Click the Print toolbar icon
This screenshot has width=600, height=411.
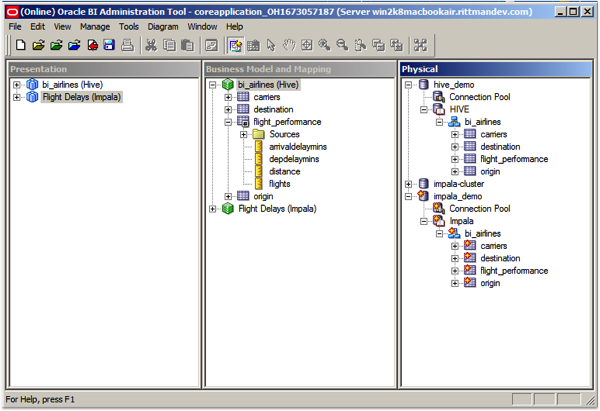pyautogui.click(x=127, y=45)
